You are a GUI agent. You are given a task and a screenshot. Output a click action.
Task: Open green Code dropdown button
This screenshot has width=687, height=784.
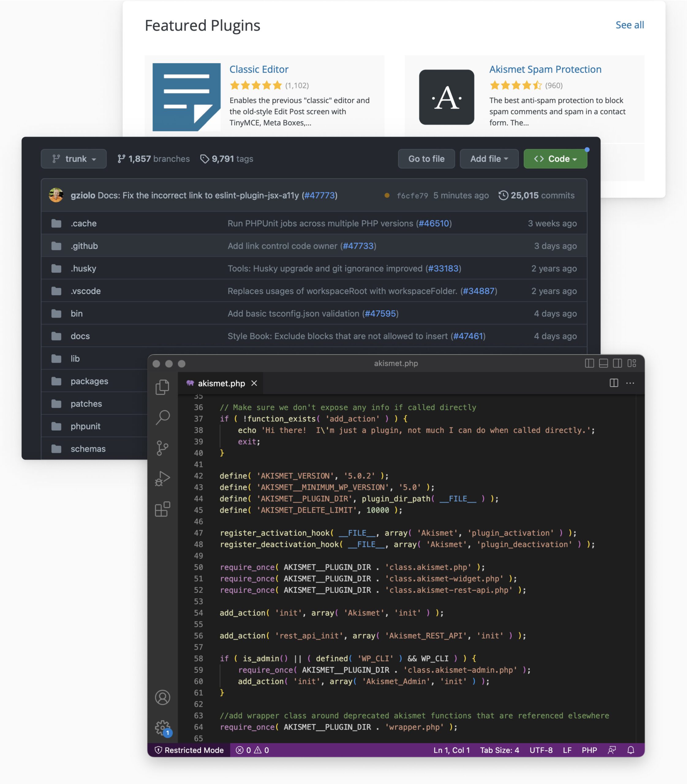click(555, 159)
